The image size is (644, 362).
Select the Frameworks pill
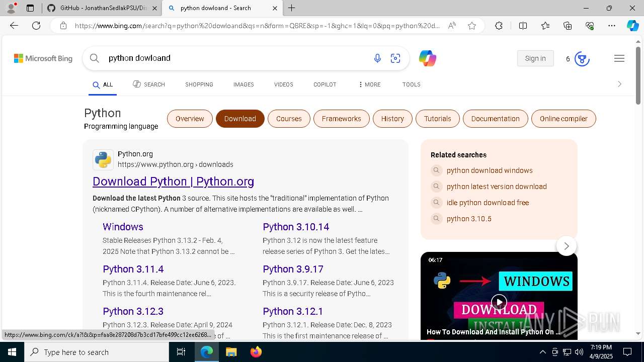coord(342,119)
